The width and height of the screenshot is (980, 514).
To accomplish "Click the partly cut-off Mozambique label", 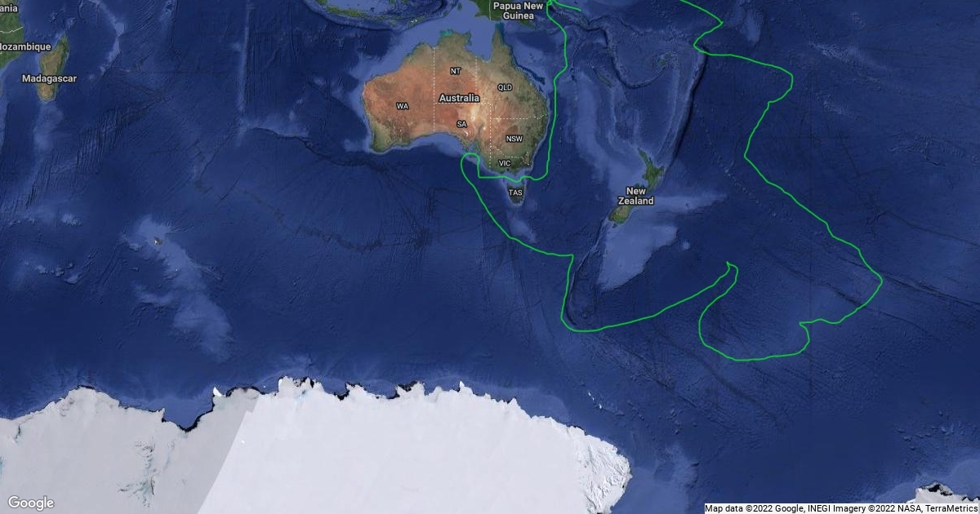I will click(x=25, y=47).
